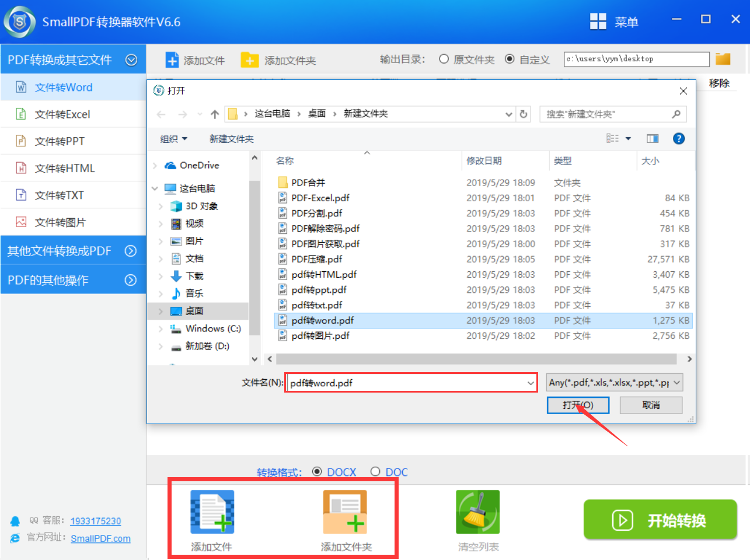Click the output directory path field
This screenshot has width=750, height=560.
click(637, 59)
